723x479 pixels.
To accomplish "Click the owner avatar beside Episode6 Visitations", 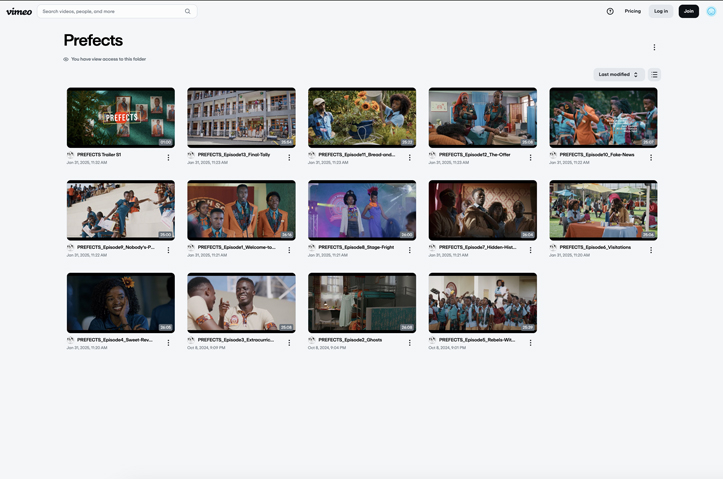I will (553, 247).
